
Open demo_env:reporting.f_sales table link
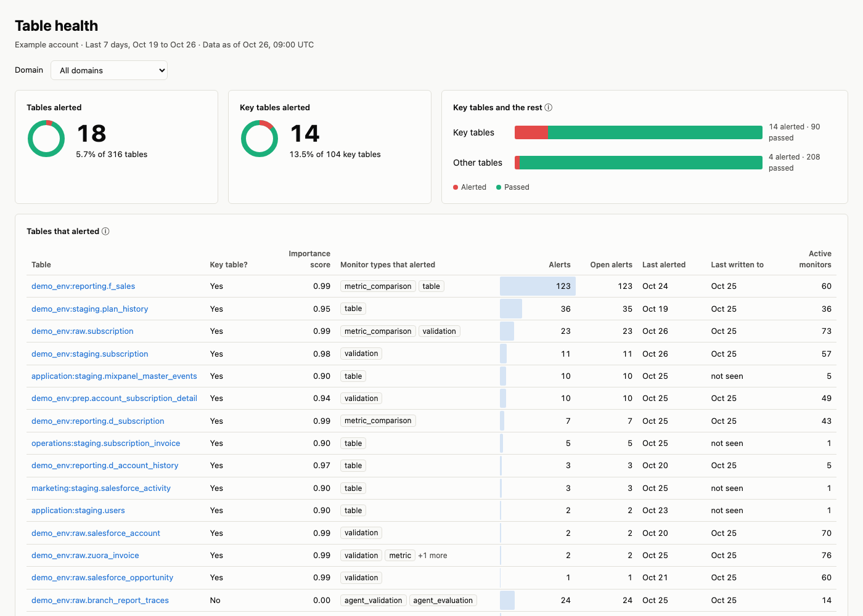click(x=83, y=286)
